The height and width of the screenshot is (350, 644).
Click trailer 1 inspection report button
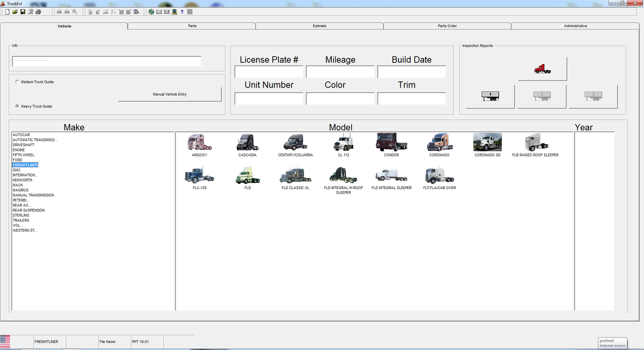click(x=490, y=97)
